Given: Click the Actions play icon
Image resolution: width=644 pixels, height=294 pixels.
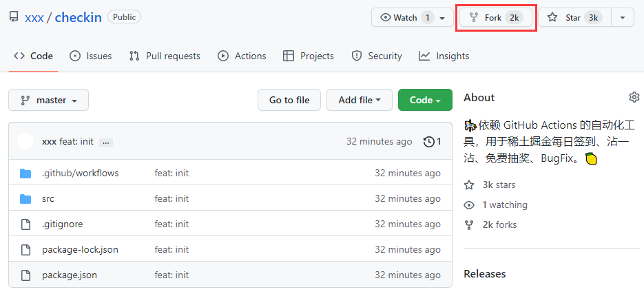Looking at the screenshot, I should click(x=223, y=56).
